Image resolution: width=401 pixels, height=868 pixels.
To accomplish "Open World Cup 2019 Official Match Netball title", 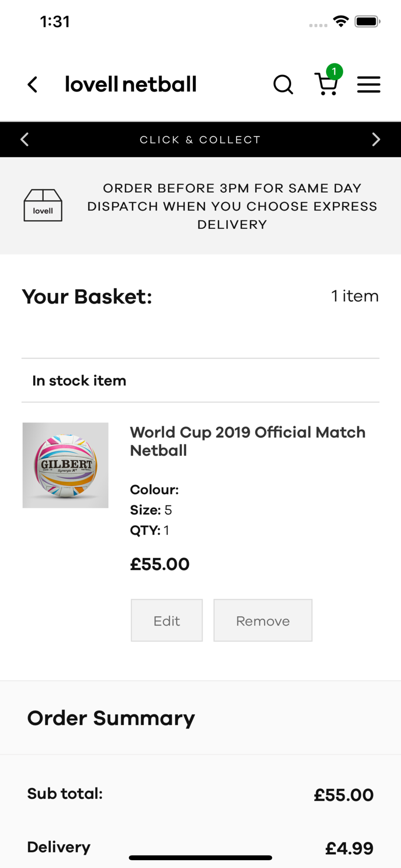I will click(x=247, y=441).
